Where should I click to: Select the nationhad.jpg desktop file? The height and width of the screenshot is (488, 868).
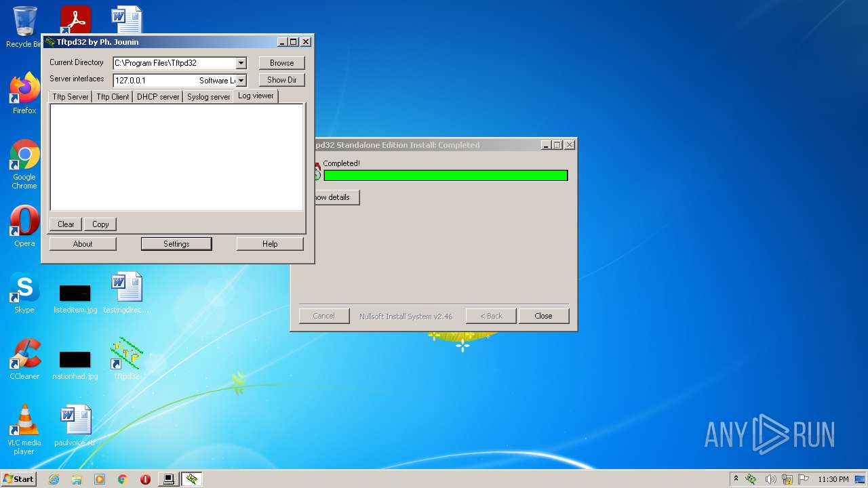pos(75,365)
